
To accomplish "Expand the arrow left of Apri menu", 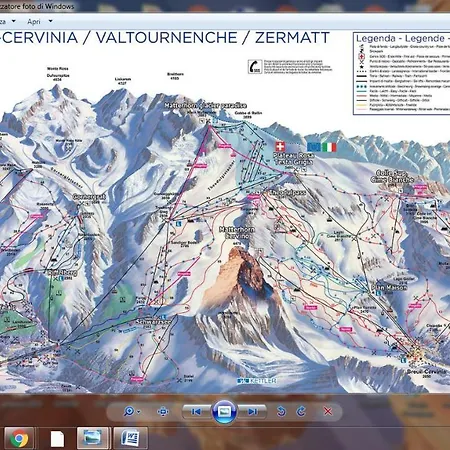I will tap(14, 21).
